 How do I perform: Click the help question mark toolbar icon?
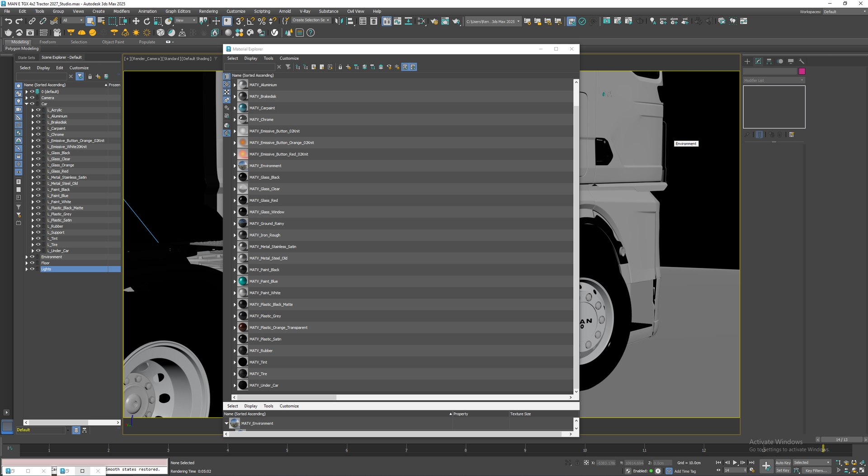point(311,33)
